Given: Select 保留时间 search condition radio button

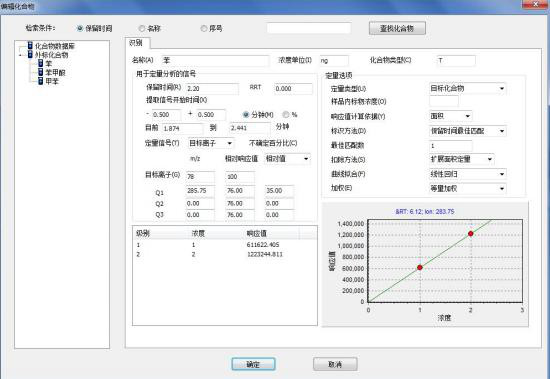Looking at the screenshot, I should (x=80, y=28).
